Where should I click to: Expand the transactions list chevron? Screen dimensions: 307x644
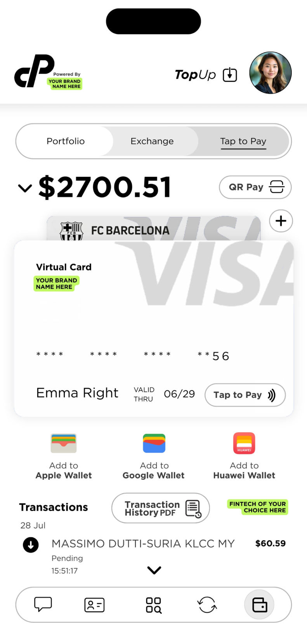coord(154,570)
